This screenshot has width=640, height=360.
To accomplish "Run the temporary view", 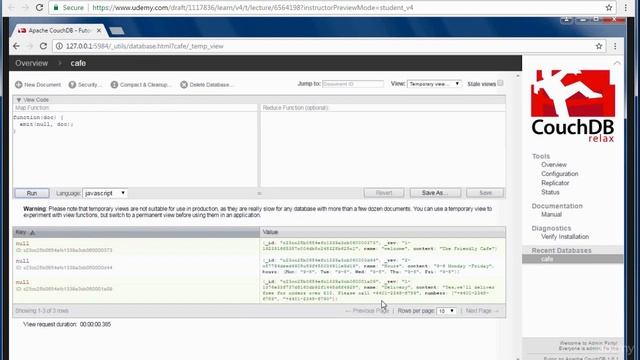I will coord(32,193).
